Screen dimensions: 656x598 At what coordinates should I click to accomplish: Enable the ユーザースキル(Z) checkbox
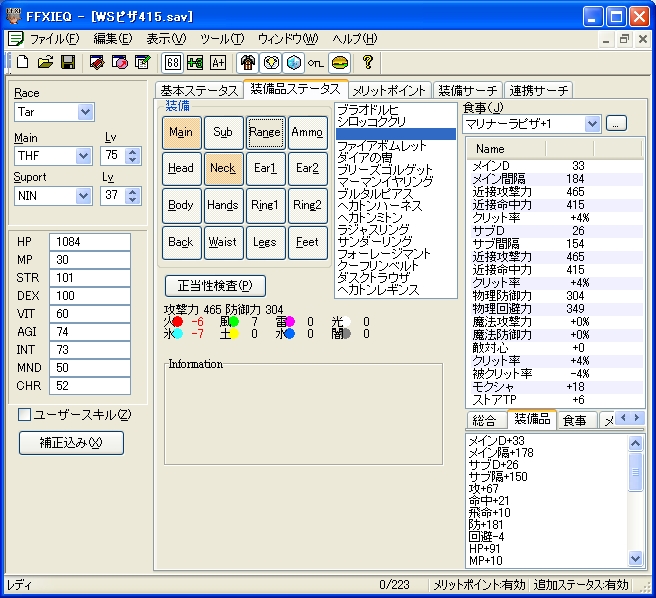tap(24, 415)
